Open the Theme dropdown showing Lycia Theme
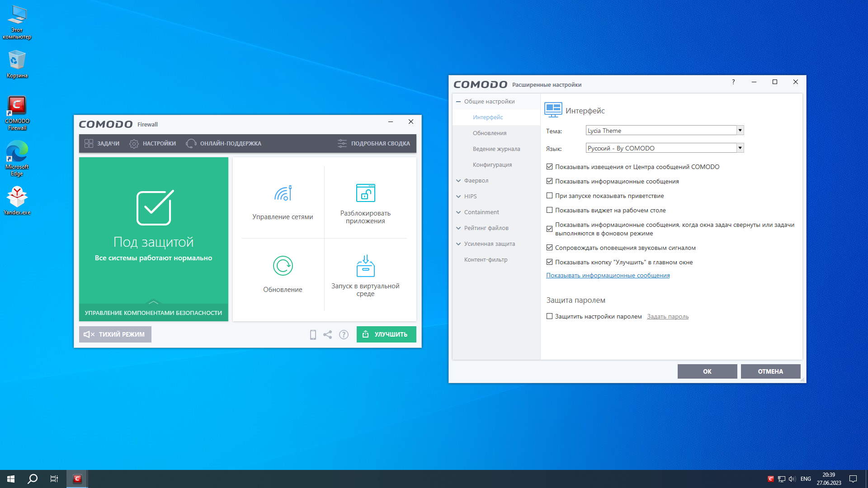The width and height of the screenshot is (868, 488). 740,131
